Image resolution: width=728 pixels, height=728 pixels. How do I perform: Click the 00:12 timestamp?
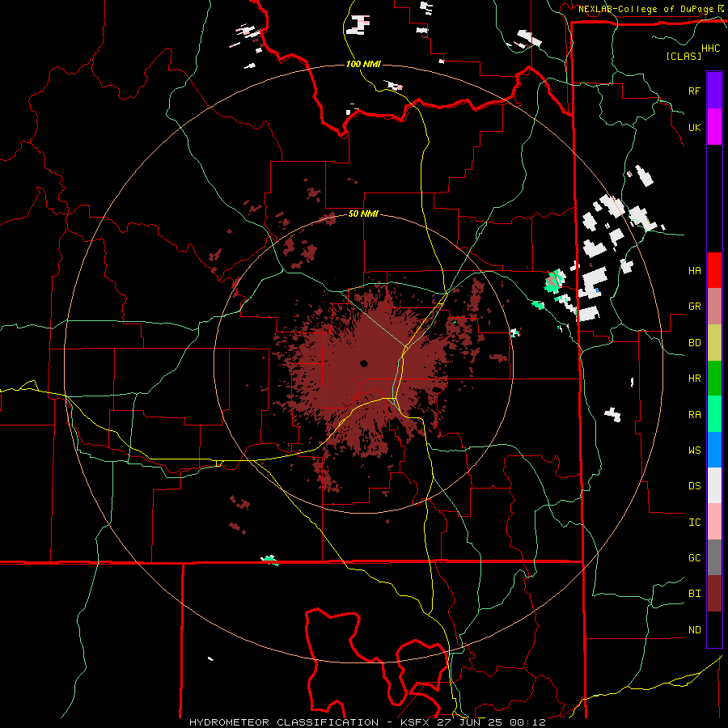527,722
